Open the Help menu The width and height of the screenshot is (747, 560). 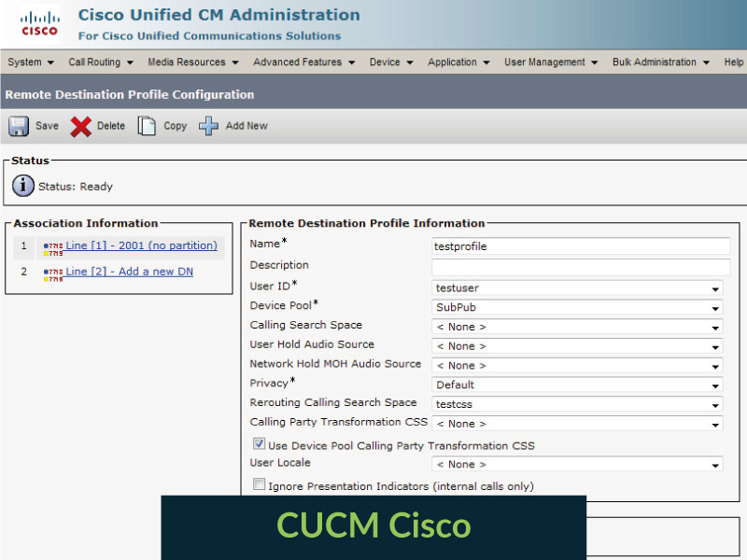click(x=734, y=62)
